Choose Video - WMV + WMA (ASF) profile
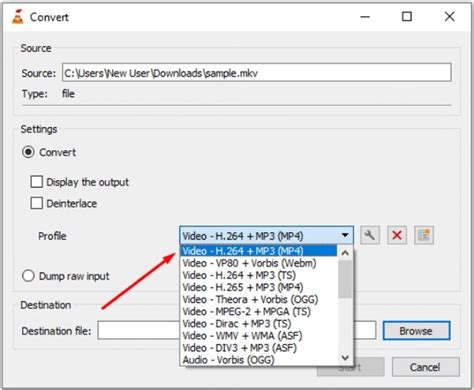Screen dimensions: 474x390 click(259, 336)
